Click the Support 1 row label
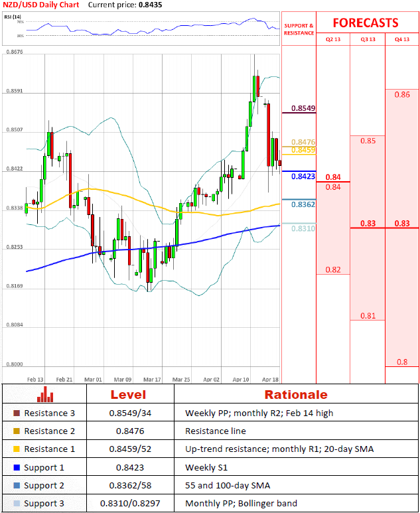 pyautogui.click(x=44, y=468)
